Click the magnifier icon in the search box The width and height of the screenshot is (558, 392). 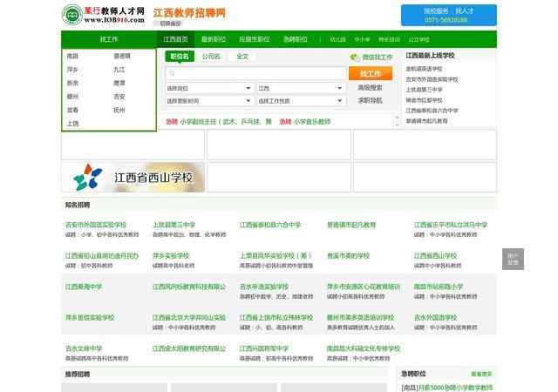click(173, 73)
